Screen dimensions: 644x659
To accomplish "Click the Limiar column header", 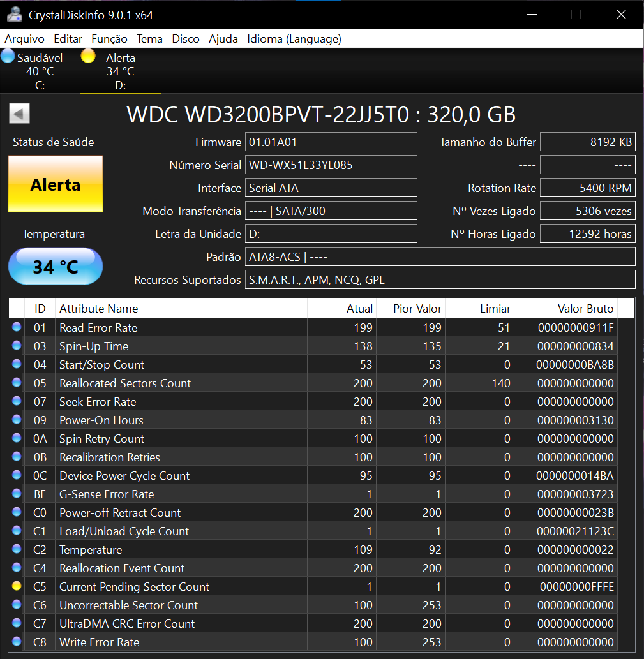I will coord(479,309).
